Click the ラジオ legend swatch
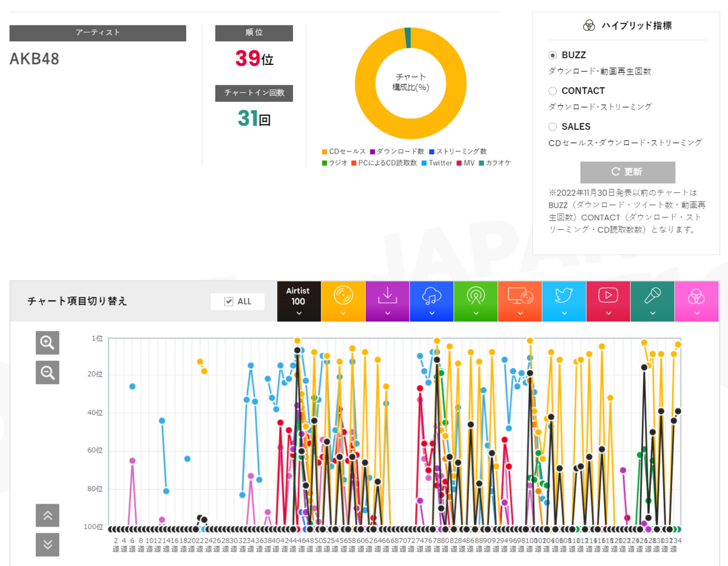Image resolution: width=728 pixels, height=566 pixels. pyautogui.click(x=325, y=163)
